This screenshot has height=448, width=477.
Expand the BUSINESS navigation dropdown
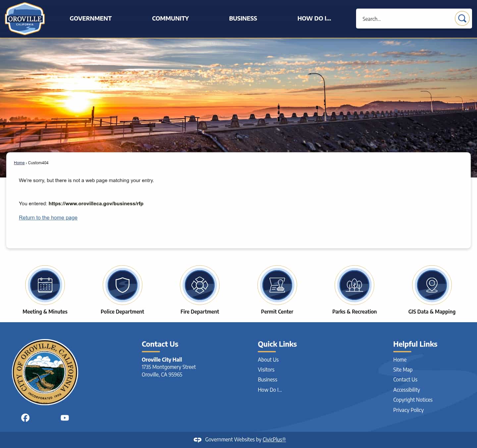pos(243,19)
